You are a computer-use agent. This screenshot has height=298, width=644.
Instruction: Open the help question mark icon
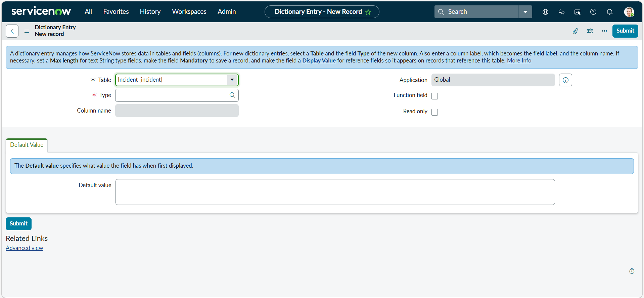coord(593,12)
